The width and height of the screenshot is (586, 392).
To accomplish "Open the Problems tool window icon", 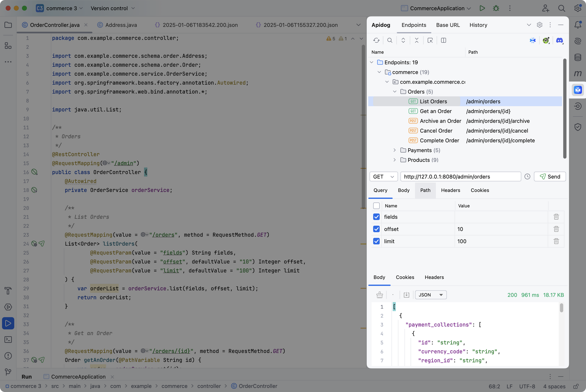I will 8,356.
